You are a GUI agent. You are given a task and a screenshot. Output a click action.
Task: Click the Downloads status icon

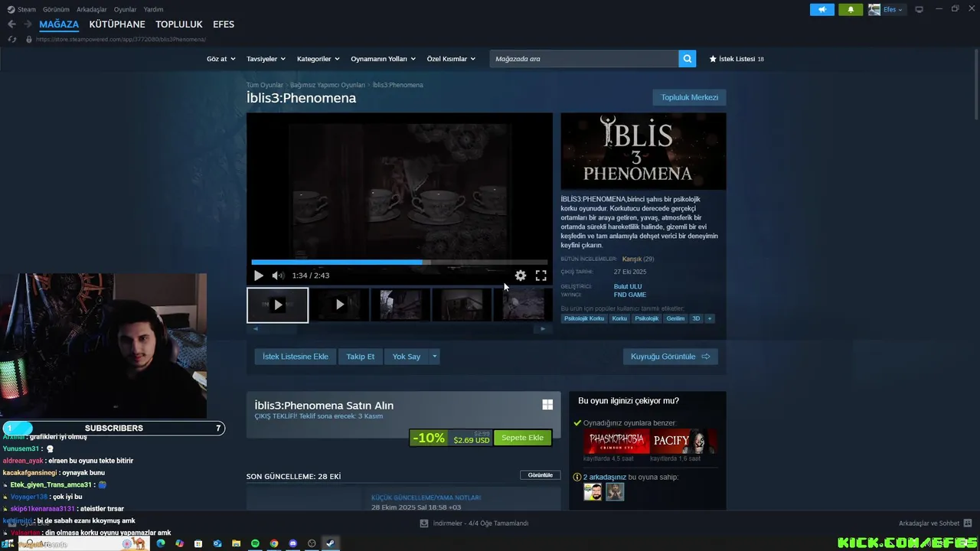click(x=424, y=523)
